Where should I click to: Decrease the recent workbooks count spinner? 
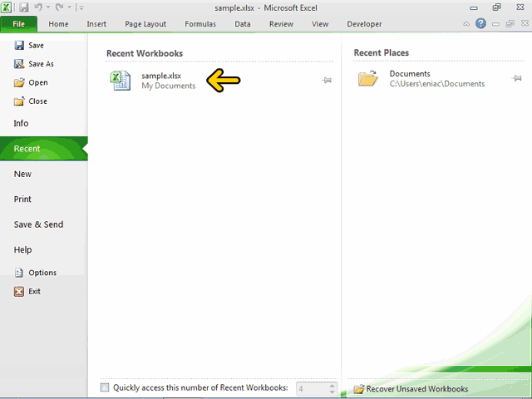[x=332, y=392]
